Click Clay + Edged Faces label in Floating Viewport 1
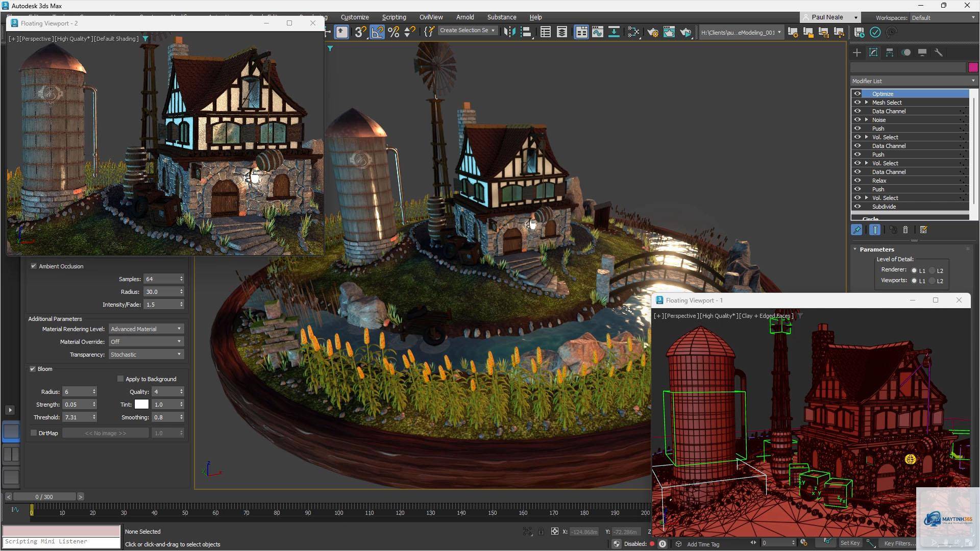980x551 pixels. [x=767, y=316]
